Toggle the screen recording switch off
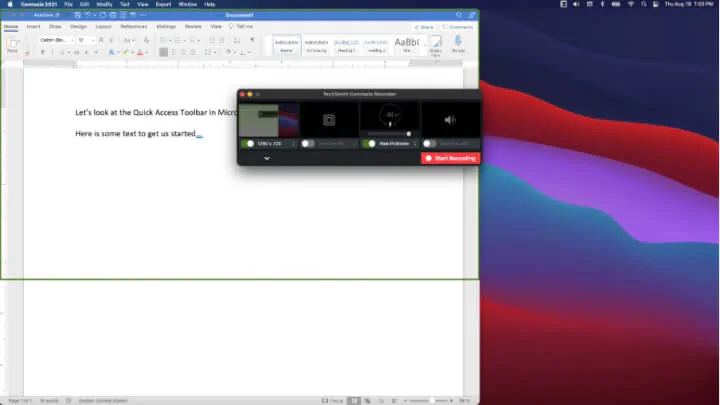Screen dimensions: 720x405 (247, 143)
